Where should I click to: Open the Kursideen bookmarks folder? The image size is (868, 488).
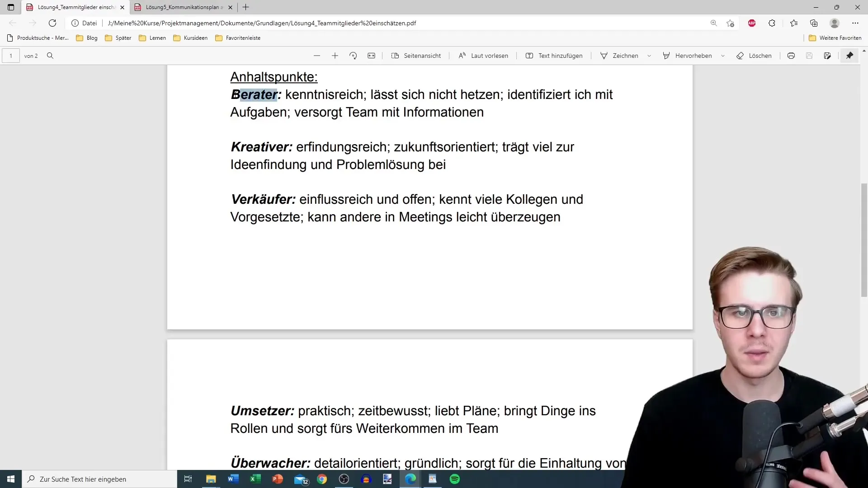point(190,38)
